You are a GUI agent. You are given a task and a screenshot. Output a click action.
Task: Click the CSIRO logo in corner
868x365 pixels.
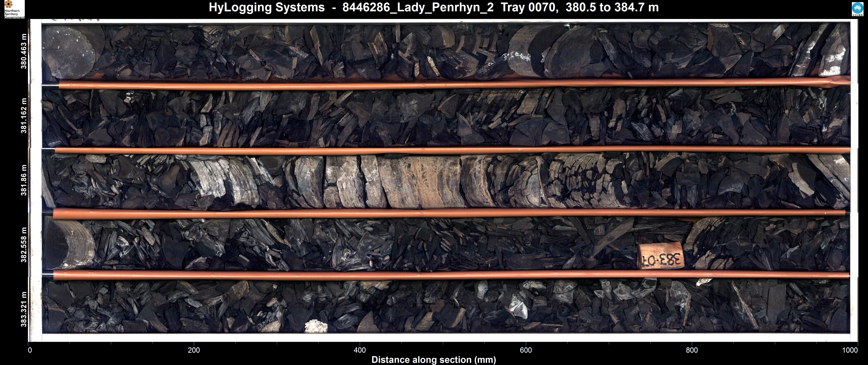pos(858,9)
